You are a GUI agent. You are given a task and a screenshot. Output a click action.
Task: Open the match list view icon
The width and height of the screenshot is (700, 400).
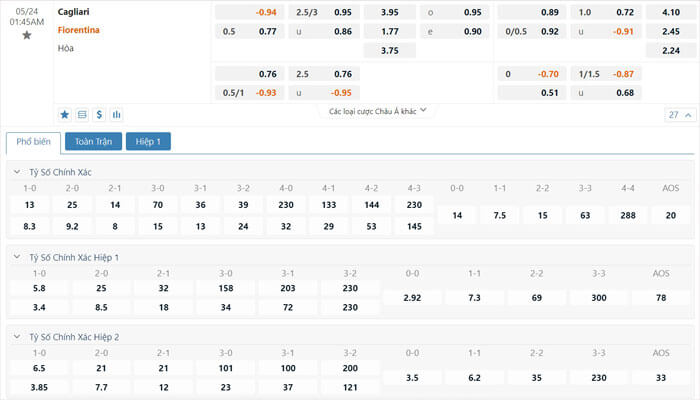click(x=82, y=115)
